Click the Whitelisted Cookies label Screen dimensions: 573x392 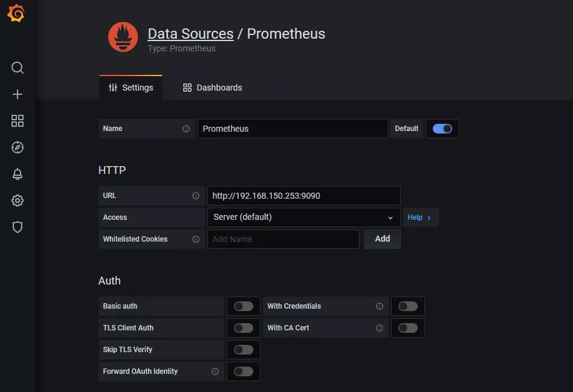[x=135, y=239]
